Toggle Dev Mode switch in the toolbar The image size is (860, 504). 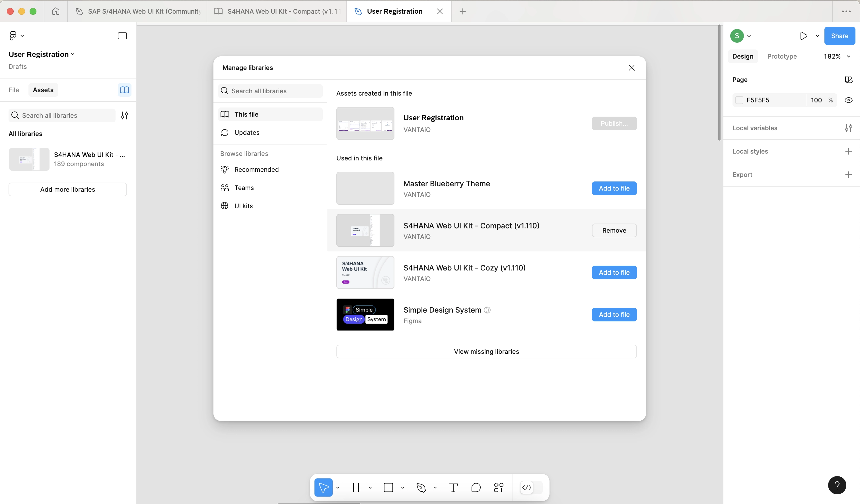pos(531,488)
